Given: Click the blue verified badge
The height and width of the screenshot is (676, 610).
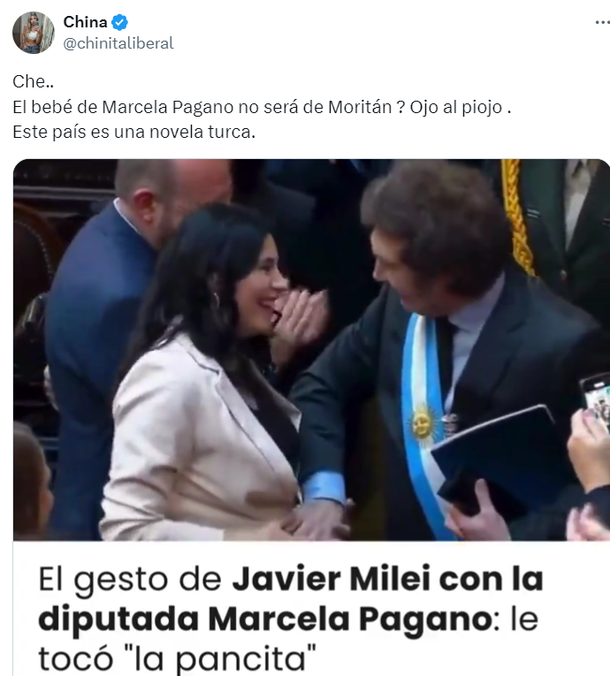Looking at the screenshot, I should pyautogui.click(x=119, y=22).
